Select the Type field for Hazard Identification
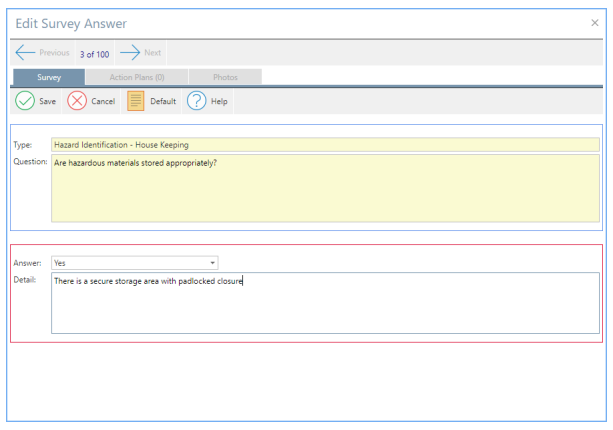This screenshot has height=430, width=613. [x=325, y=144]
